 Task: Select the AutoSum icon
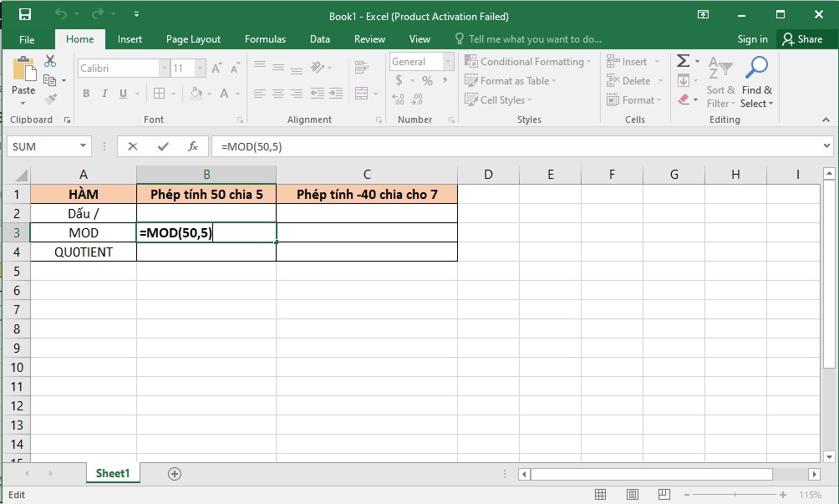pos(684,59)
